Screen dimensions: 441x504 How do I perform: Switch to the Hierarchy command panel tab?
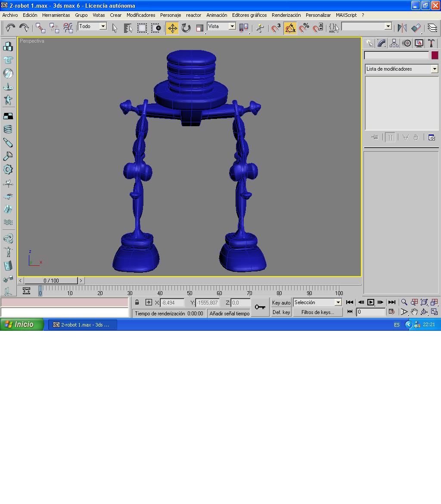tap(394, 43)
